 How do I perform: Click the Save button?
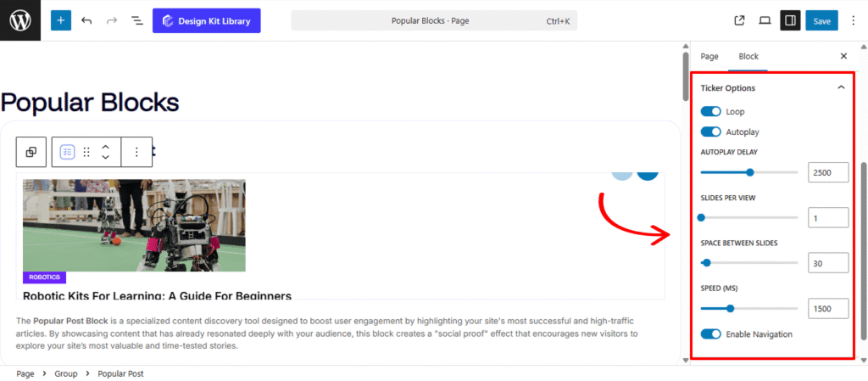pyautogui.click(x=821, y=20)
